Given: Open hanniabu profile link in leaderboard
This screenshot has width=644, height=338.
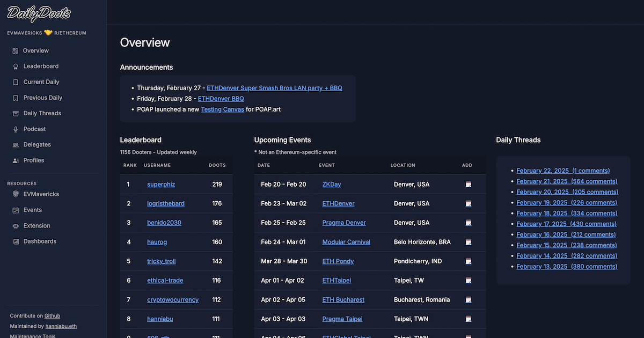Looking at the screenshot, I should point(160,319).
